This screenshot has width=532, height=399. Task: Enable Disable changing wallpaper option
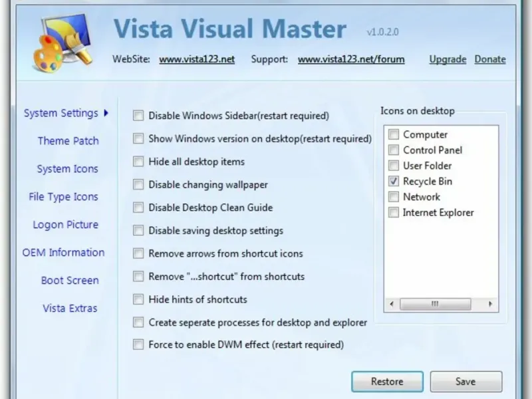[x=138, y=185]
